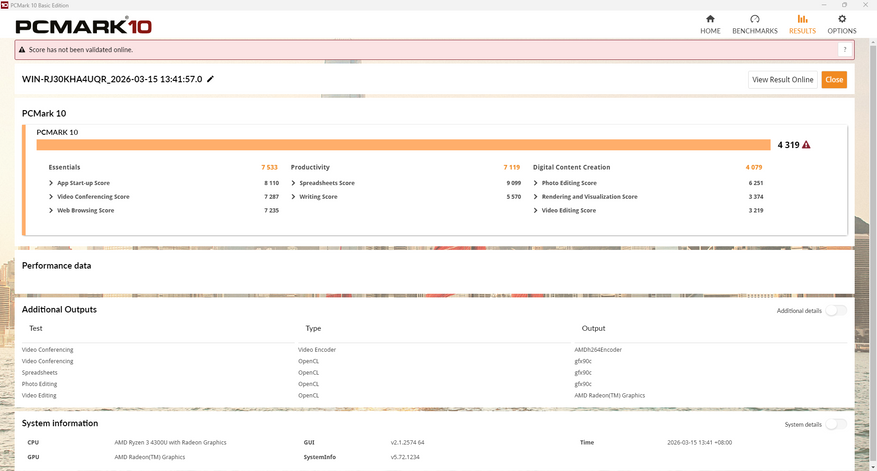Image resolution: width=877 pixels, height=471 pixels.
Task: Click the AMDh264Encoder output cell
Action: (598, 350)
